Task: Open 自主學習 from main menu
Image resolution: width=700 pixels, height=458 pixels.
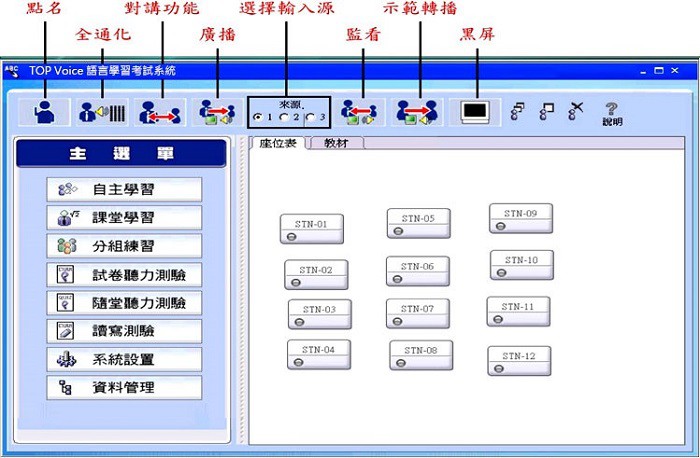Action: (124, 189)
